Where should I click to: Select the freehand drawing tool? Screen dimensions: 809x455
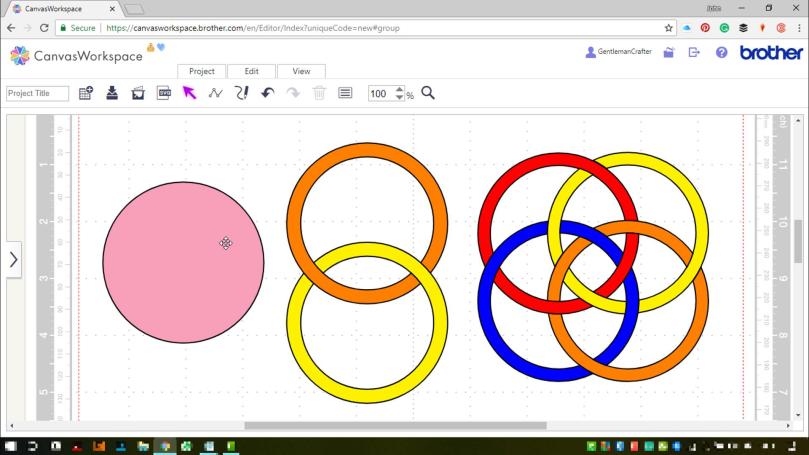pyautogui.click(x=241, y=93)
